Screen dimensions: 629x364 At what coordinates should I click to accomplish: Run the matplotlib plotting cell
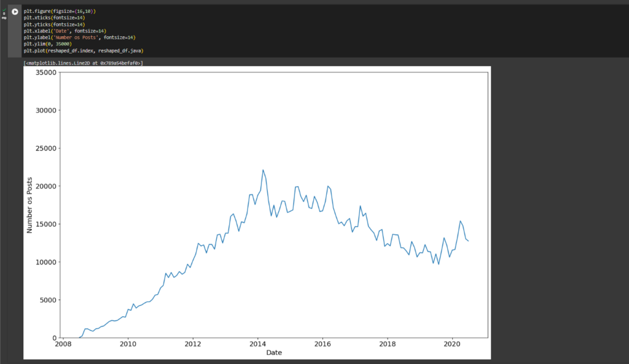pos(15,12)
